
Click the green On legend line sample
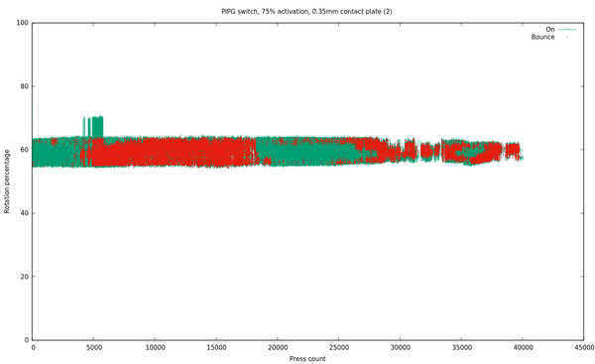click(567, 29)
